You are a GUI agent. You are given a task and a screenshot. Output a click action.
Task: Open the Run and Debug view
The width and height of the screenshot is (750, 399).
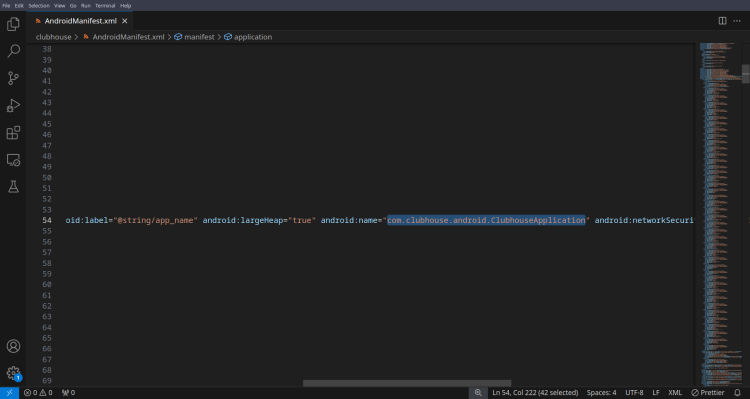tap(13, 105)
